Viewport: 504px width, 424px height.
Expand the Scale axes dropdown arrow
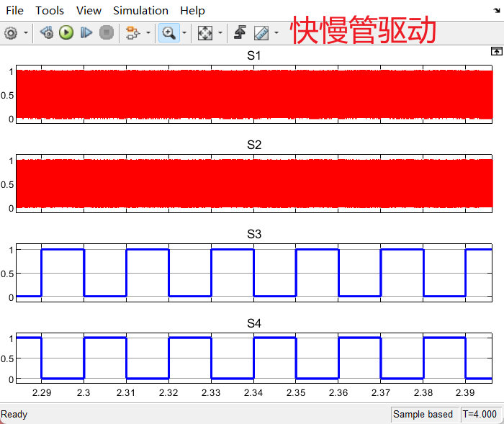[221, 32]
